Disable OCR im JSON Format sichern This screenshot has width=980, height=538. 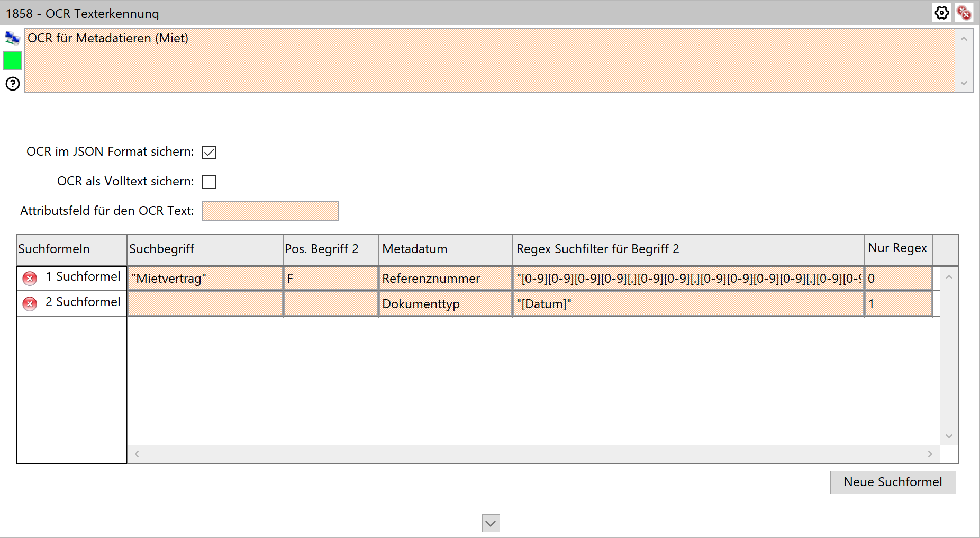coord(209,153)
